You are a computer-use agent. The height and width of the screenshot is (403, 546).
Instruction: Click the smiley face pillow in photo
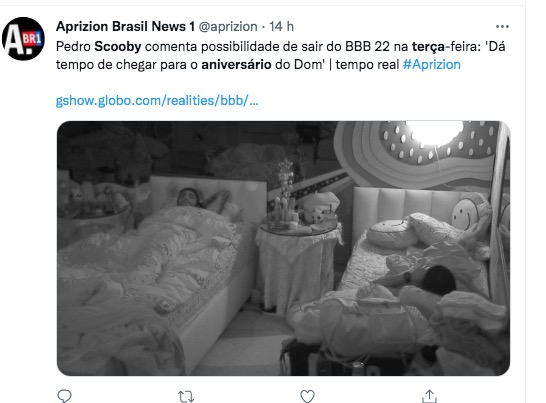pyautogui.click(x=466, y=214)
